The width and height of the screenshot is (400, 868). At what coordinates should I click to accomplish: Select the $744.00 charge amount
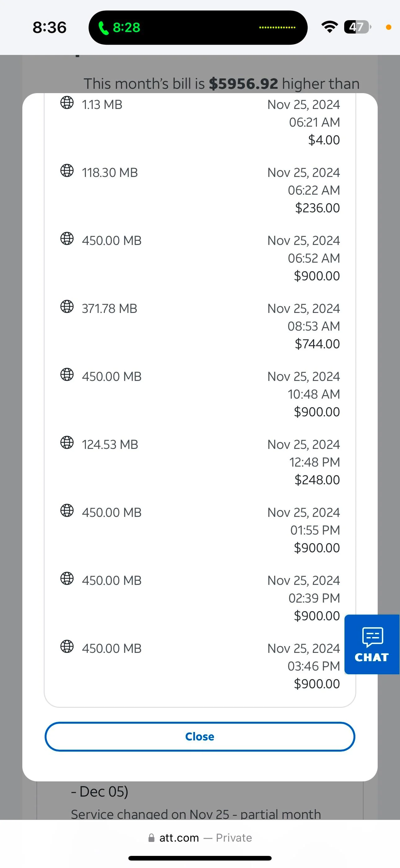(x=317, y=344)
